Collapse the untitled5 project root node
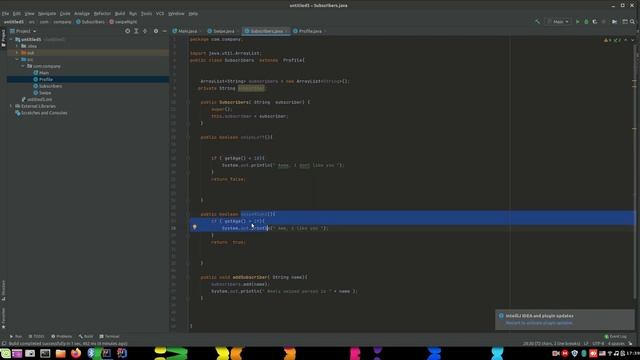Image resolution: width=640 pixels, height=360 pixels. (x=11, y=40)
